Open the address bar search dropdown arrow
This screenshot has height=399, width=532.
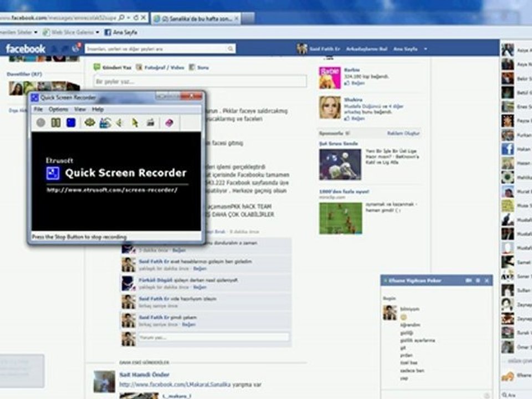point(129,18)
